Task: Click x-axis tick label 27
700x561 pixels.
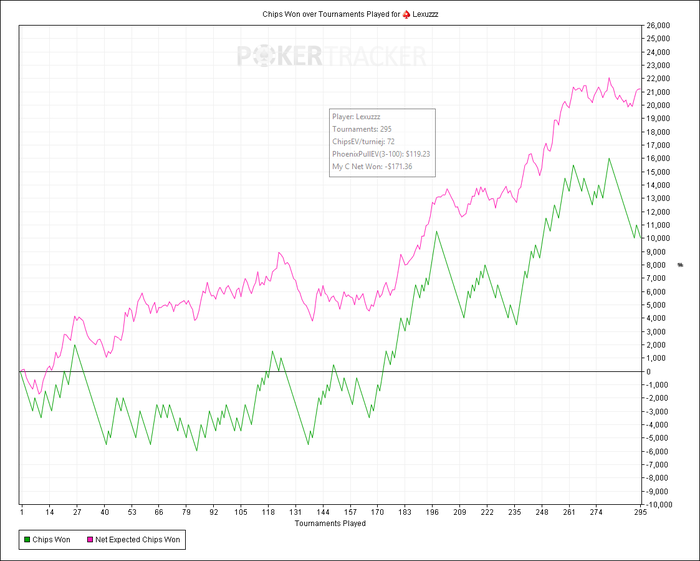Action: pyautogui.click(x=77, y=512)
